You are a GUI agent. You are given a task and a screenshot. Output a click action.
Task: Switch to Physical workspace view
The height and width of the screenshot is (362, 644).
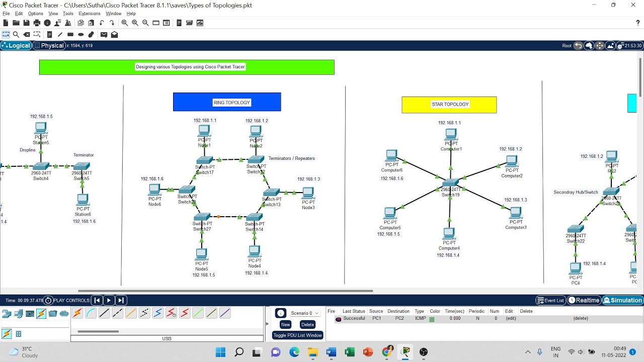49,45
